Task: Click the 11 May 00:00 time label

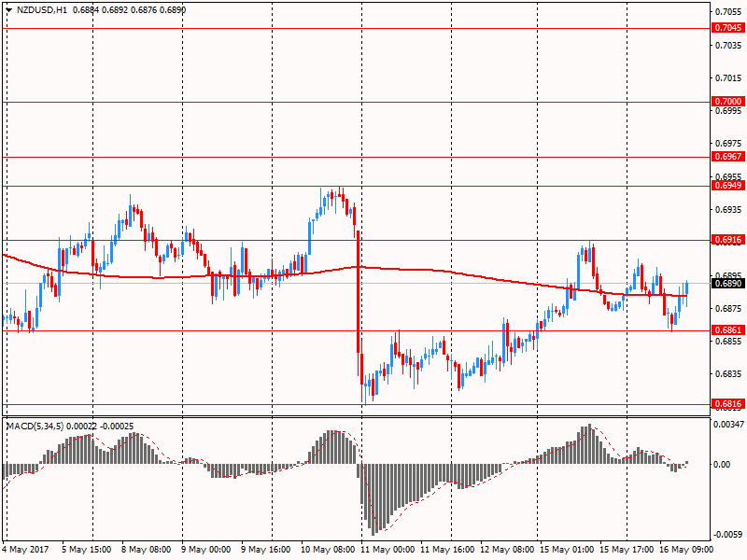Action: click(388, 549)
